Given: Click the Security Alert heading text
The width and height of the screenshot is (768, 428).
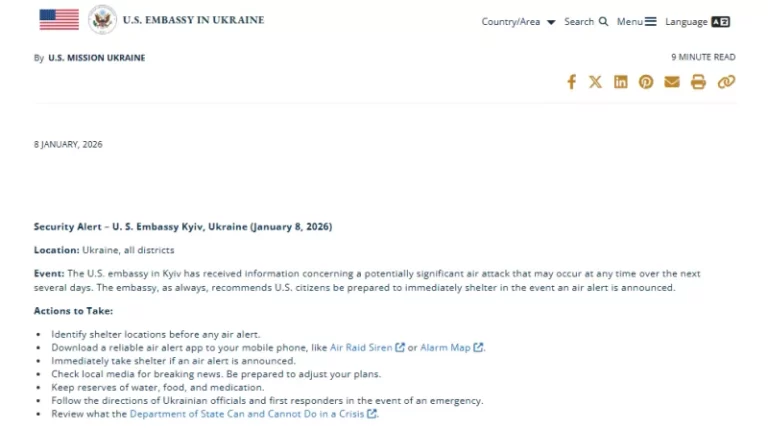Looking at the screenshot, I should point(183,227).
